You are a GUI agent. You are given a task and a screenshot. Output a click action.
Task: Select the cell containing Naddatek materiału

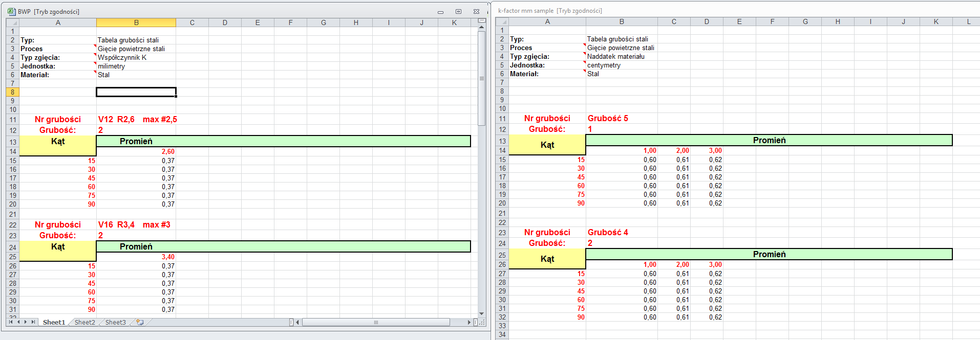[x=621, y=56]
